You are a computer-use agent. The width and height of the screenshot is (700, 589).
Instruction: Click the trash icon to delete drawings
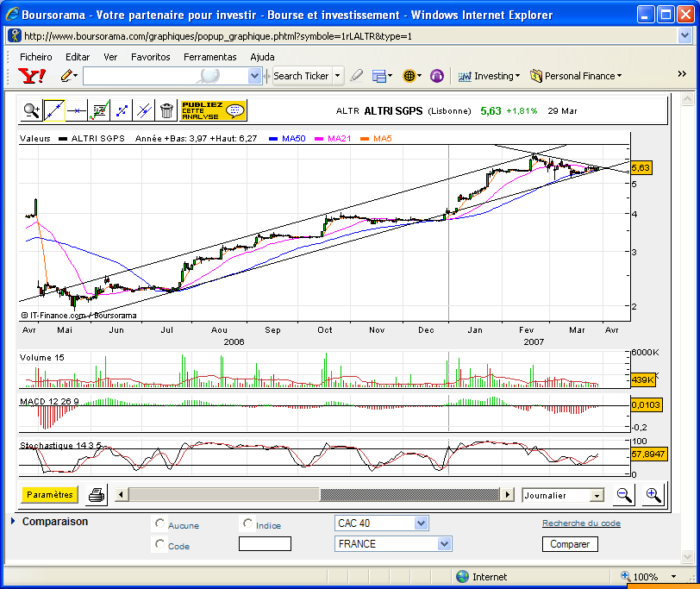tap(166, 110)
